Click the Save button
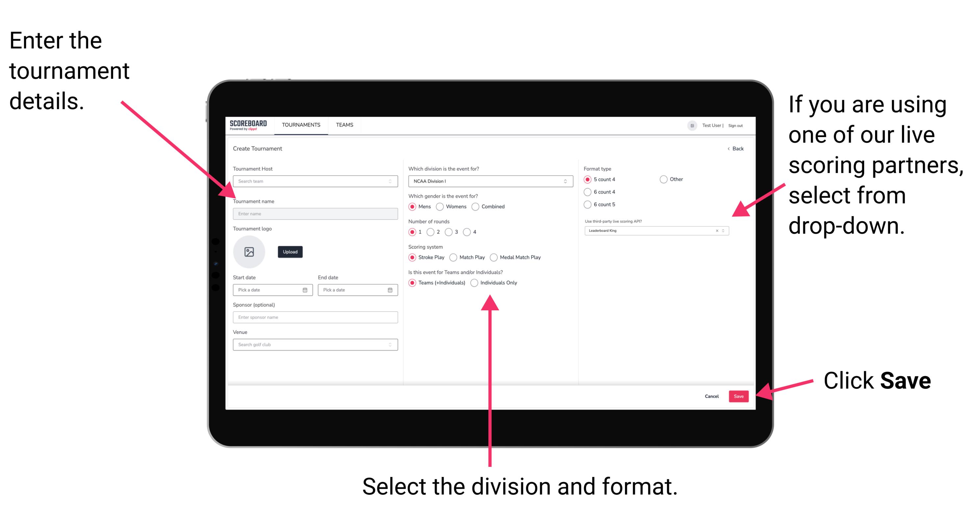Screen dimensions: 980x527 (739, 395)
